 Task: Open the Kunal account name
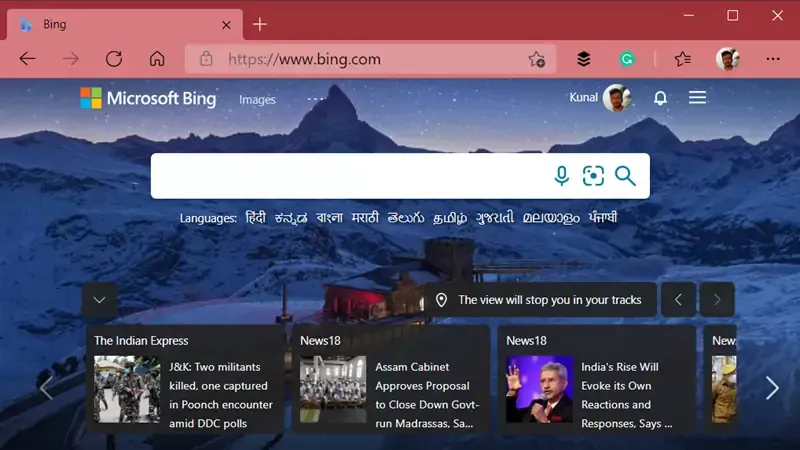coord(583,97)
